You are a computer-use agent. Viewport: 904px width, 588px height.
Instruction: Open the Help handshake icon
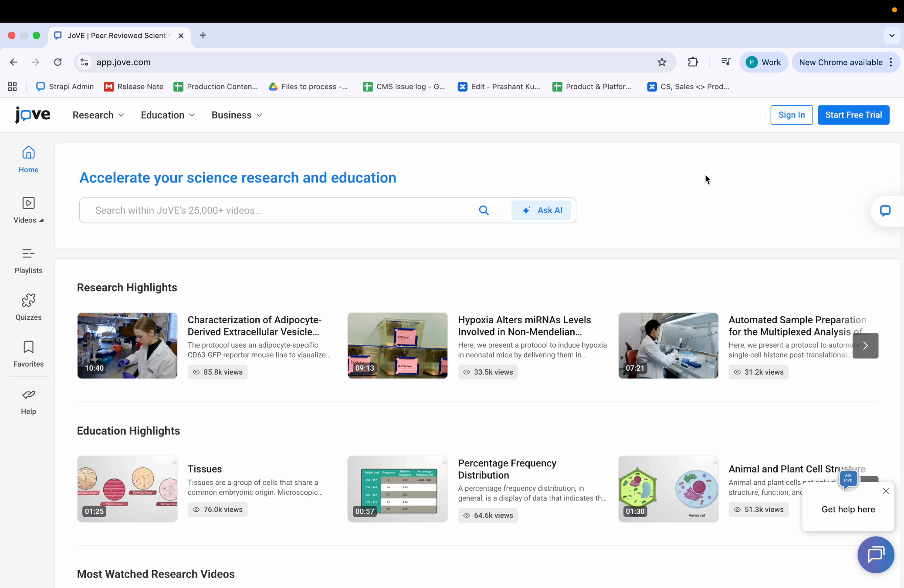pyautogui.click(x=28, y=395)
